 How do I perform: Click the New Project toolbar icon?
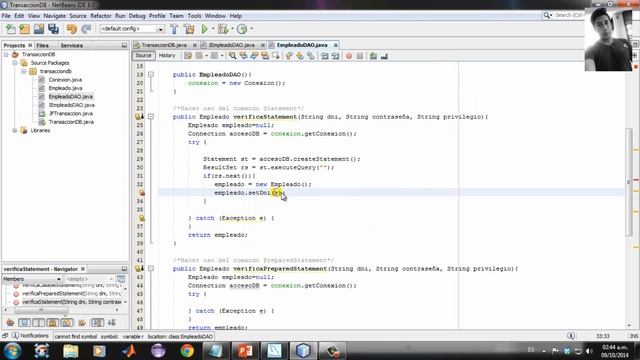(x=24, y=29)
